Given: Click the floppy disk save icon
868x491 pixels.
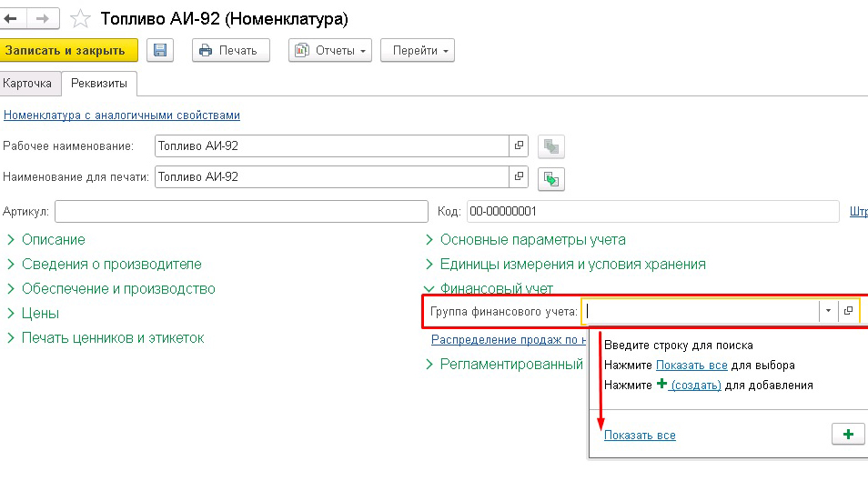Looking at the screenshot, I should click(160, 51).
